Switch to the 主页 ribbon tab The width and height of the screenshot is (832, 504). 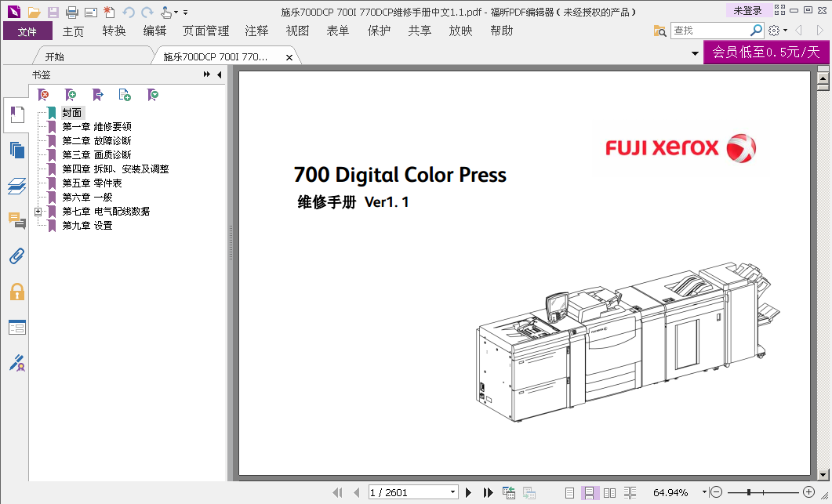click(73, 31)
